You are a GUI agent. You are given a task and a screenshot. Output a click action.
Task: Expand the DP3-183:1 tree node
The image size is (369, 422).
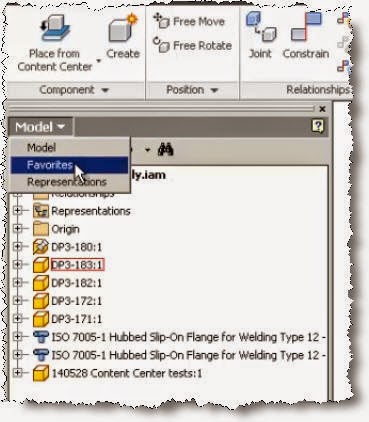[x=17, y=265]
